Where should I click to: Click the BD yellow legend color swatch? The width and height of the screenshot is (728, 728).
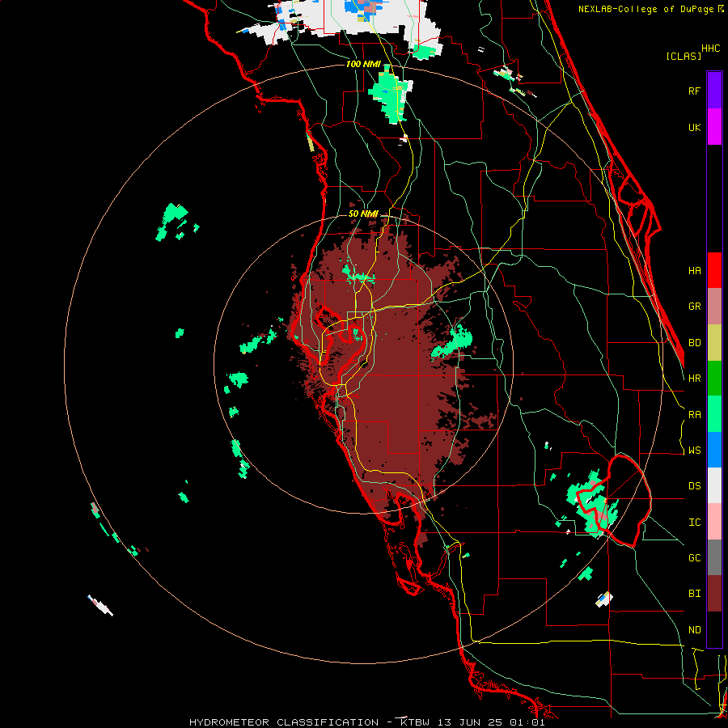(714, 343)
